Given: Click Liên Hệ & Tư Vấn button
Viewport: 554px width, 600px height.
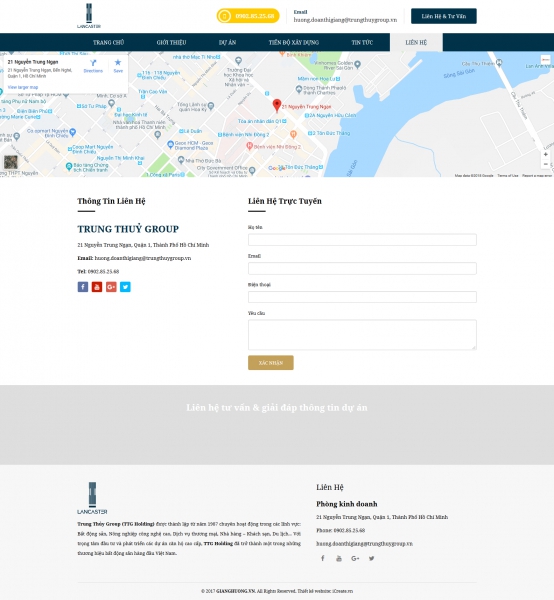Looking at the screenshot, I should point(444,16).
